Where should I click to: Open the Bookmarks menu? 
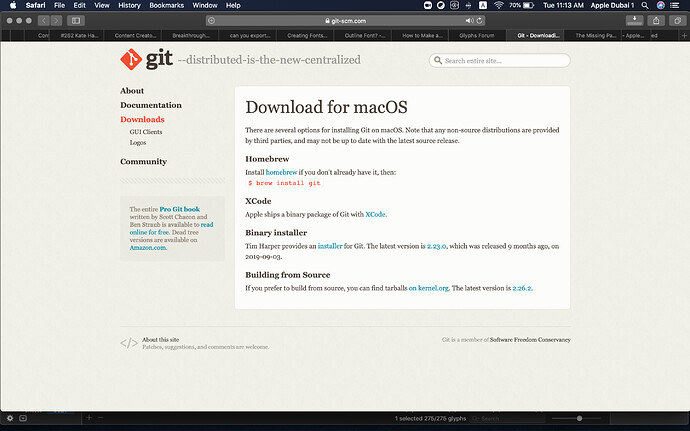[166, 5]
